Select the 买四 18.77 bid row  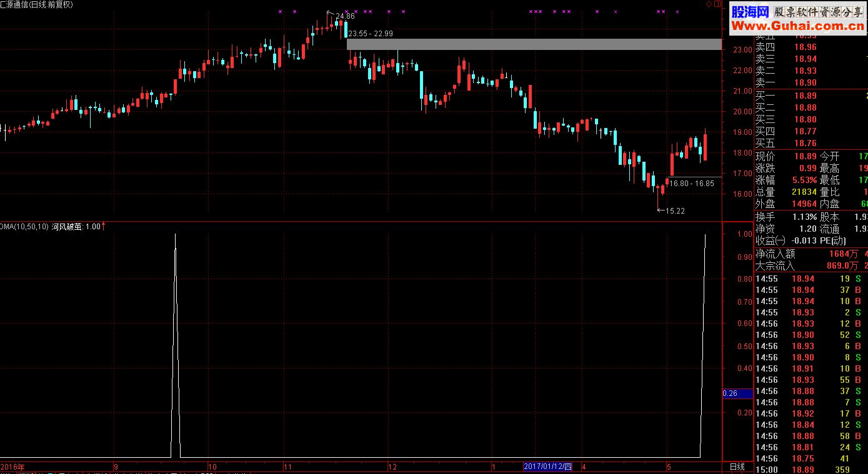tap(811, 131)
